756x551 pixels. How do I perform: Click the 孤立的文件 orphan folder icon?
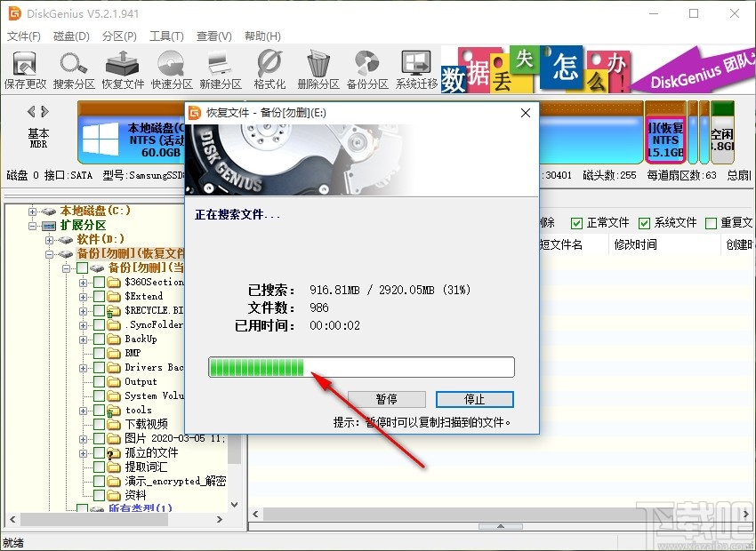tap(114, 452)
